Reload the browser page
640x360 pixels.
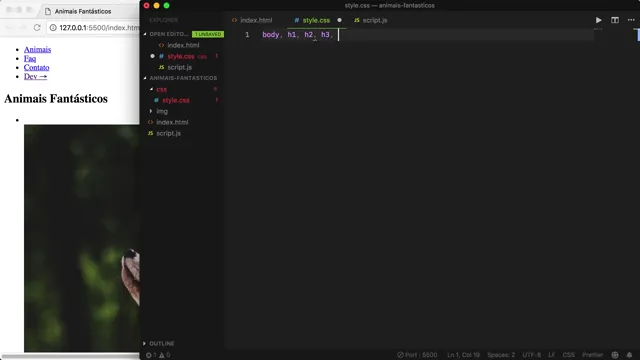[37, 28]
